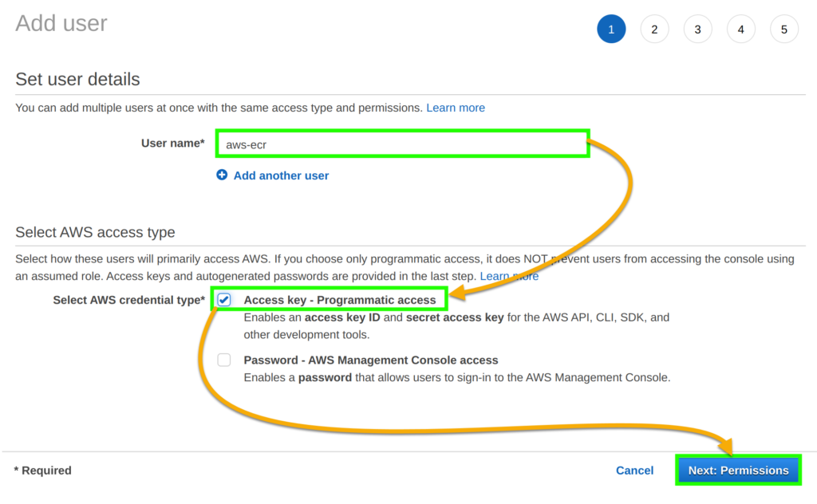Click step 5 circle of the wizard
This screenshot has width=817, height=504.
click(x=783, y=29)
